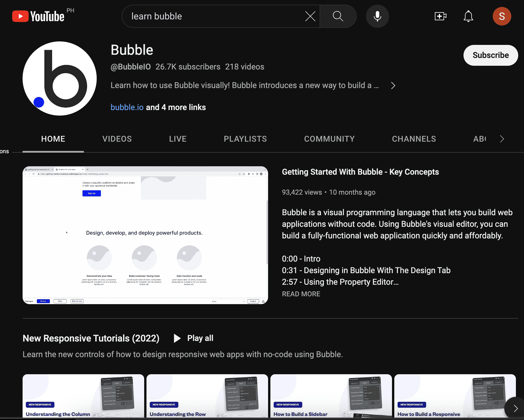Open the COMMUNITY tab
Image resolution: width=524 pixels, height=420 pixels.
(329, 139)
